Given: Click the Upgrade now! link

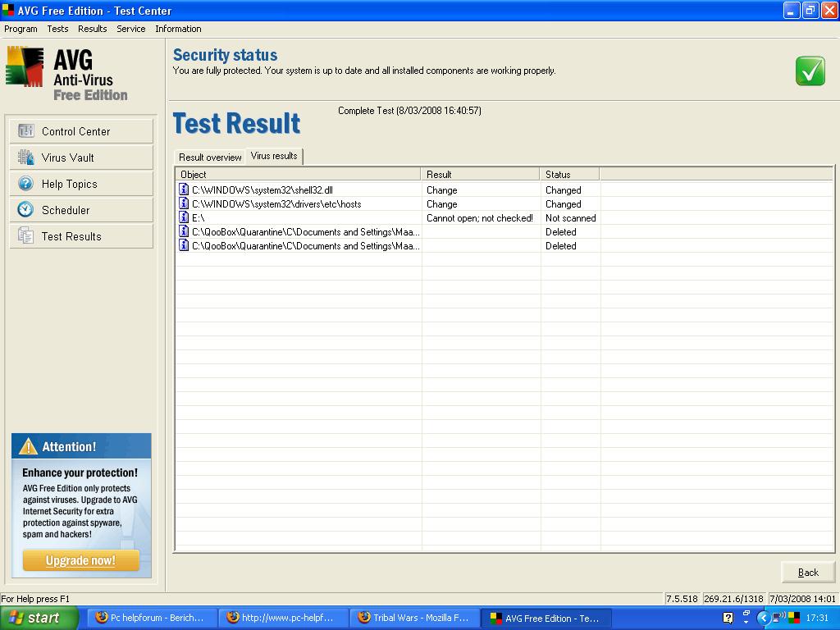Looking at the screenshot, I should click(x=80, y=560).
